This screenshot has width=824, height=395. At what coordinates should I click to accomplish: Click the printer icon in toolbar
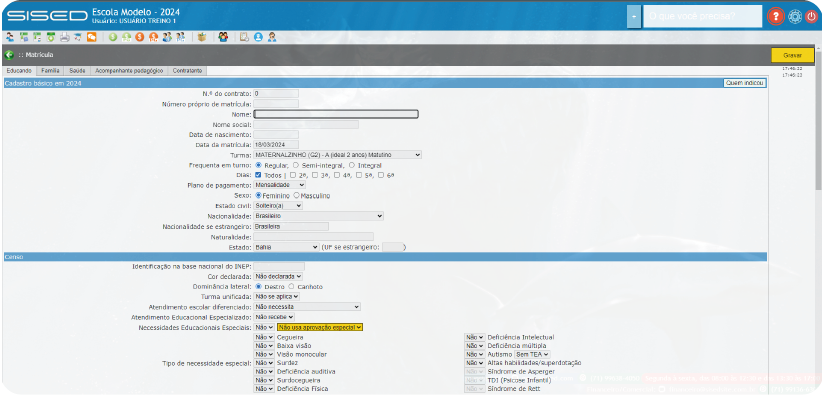(x=65, y=37)
